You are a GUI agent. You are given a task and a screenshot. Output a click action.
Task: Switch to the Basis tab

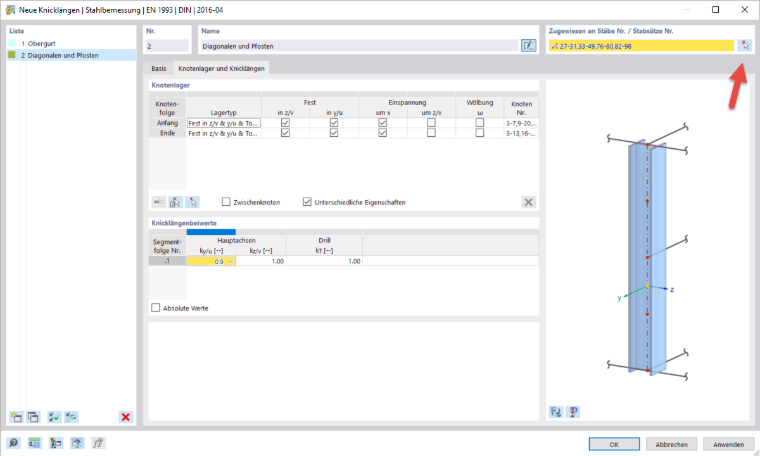[158, 68]
